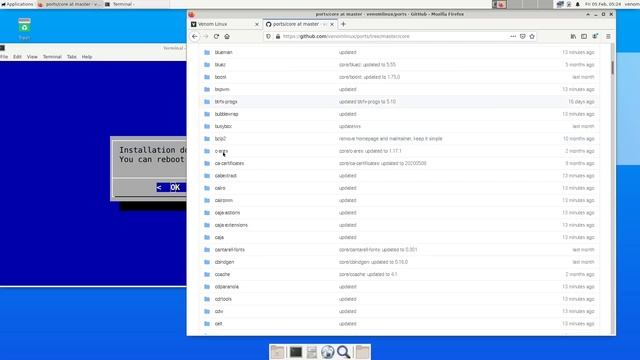Open Help menu in Terminal window
The height and width of the screenshot is (360, 640).
click(87, 57)
